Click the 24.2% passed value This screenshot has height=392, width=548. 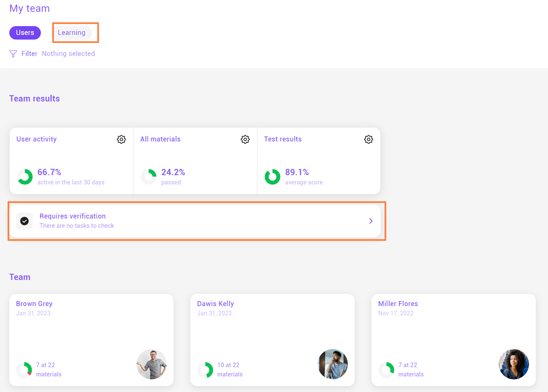[x=173, y=172]
